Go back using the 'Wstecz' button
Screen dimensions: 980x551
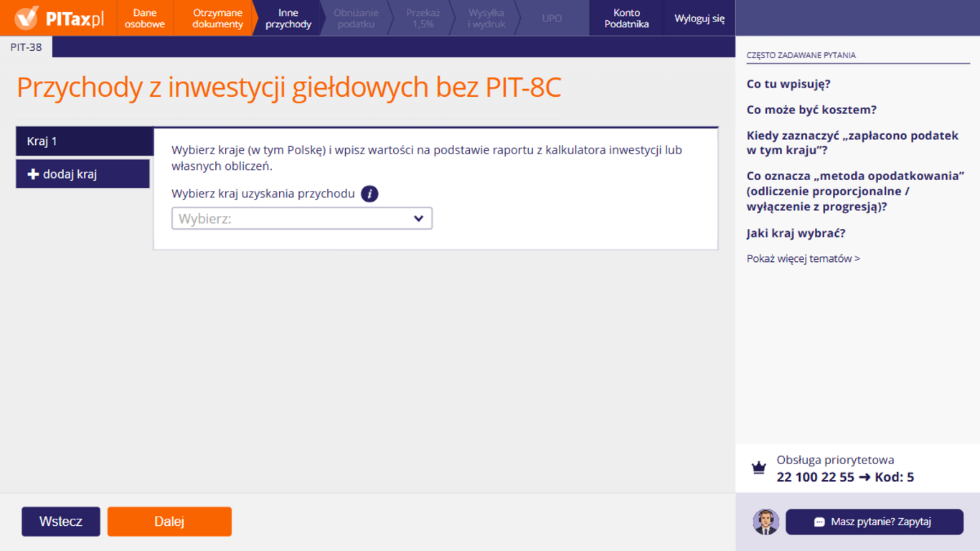[60, 522]
